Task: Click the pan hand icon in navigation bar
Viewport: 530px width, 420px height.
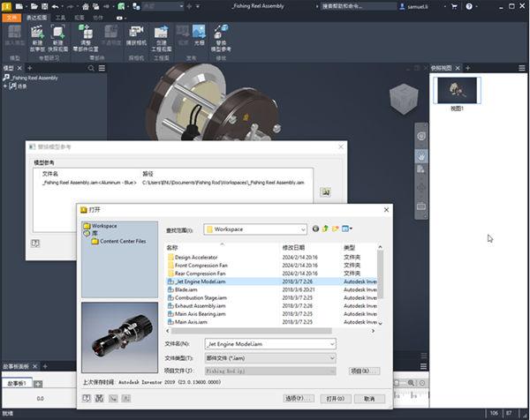Action: [421, 156]
